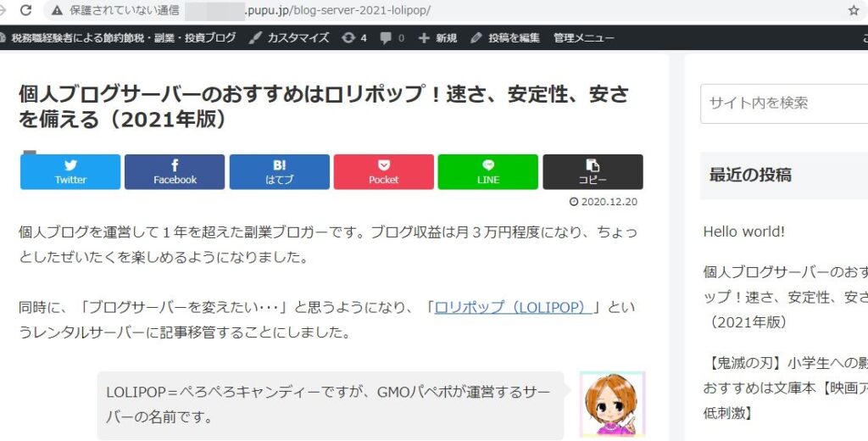Bookmark this page with star icon
Image resolution: width=868 pixels, height=441 pixels.
[854, 10]
